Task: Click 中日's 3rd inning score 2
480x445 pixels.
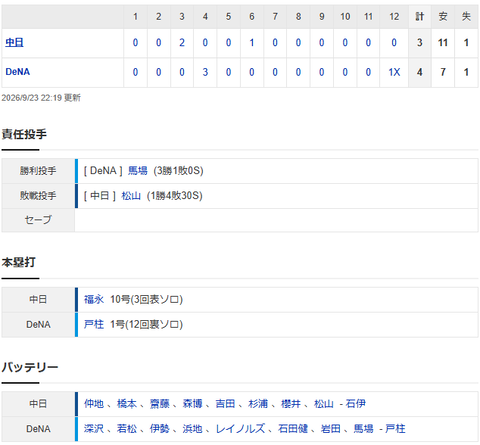Action: point(182,43)
